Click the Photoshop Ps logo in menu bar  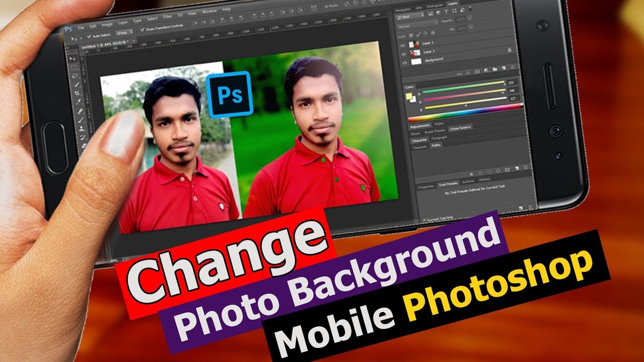68,29
